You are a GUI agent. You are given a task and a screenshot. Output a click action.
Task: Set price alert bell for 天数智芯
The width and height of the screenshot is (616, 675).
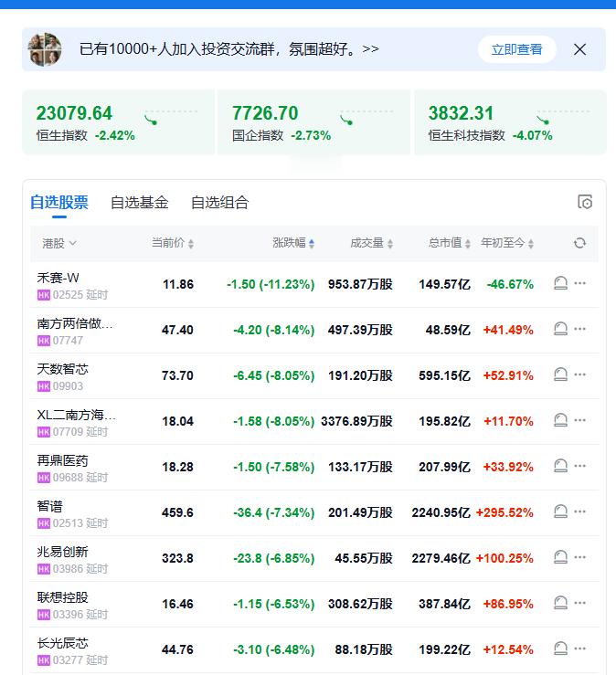(x=560, y=374)
